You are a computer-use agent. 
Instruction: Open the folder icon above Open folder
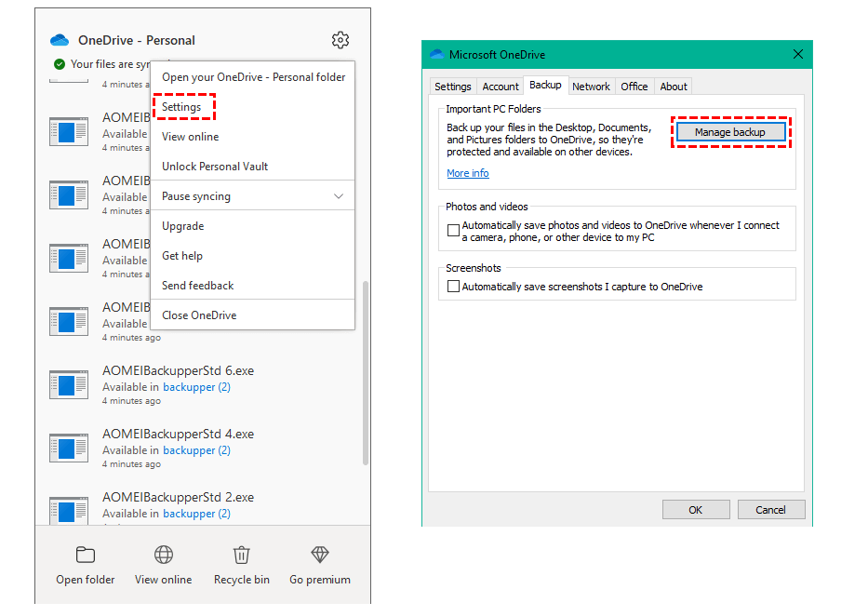click(x=86, y=554)
